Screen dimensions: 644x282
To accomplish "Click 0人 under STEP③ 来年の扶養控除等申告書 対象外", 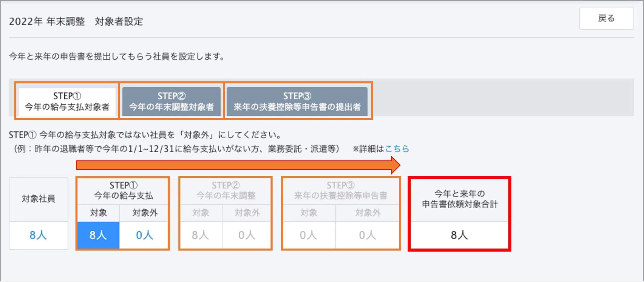I will pos(368,235).
